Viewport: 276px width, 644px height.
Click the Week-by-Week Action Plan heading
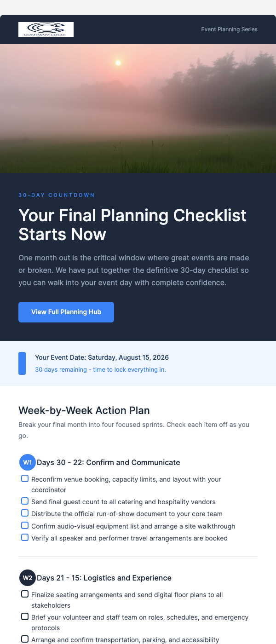point(84,410)
